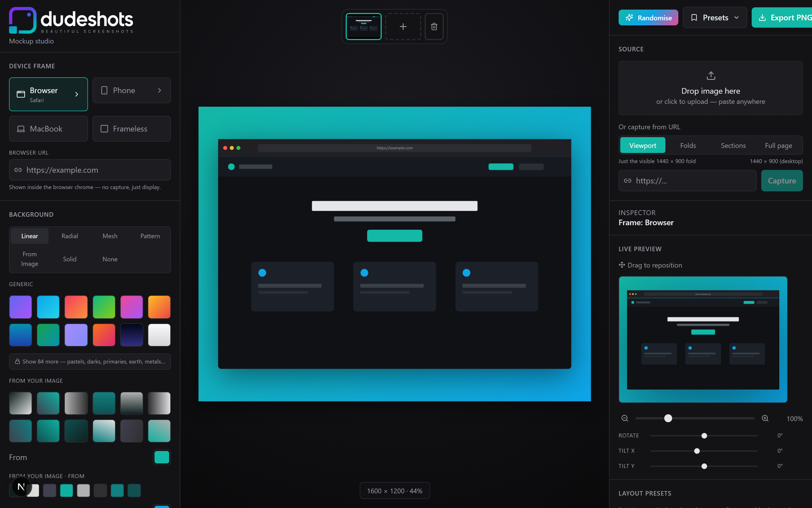812x508 pixels.
Task: Click the download icon on Export PNG
Action: 762,17
